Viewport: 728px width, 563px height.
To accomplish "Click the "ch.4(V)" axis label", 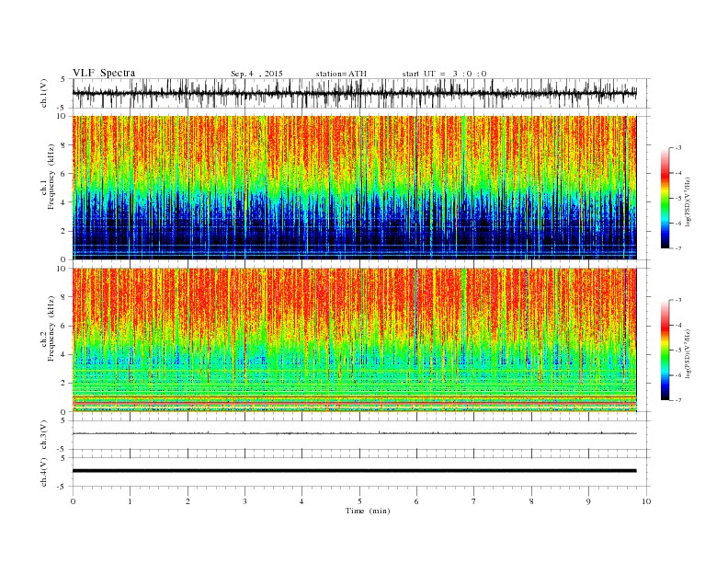I will [x=44, y=472].
